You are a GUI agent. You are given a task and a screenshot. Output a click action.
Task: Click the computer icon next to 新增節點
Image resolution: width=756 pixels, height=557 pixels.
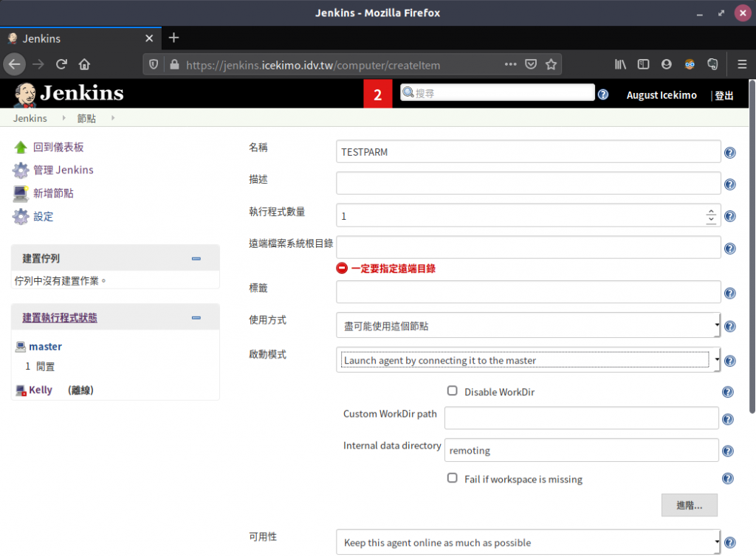pos(20,194)
